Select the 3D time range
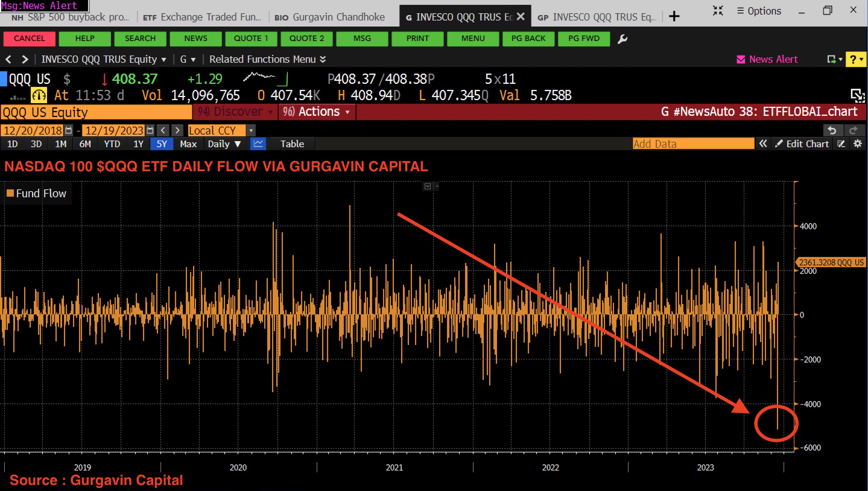The image size is (868, 491). point(36,144)
